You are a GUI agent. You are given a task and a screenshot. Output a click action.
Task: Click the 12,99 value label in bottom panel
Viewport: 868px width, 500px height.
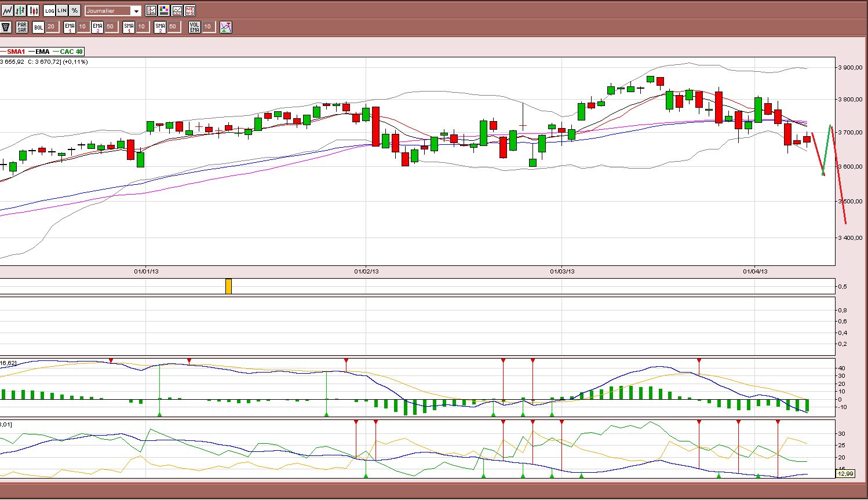[x=845, y=473]
